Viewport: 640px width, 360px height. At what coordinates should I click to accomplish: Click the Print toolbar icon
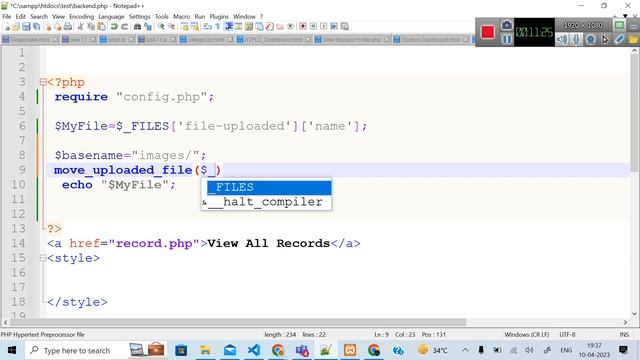pyautogui.click(x=68, y=27)
